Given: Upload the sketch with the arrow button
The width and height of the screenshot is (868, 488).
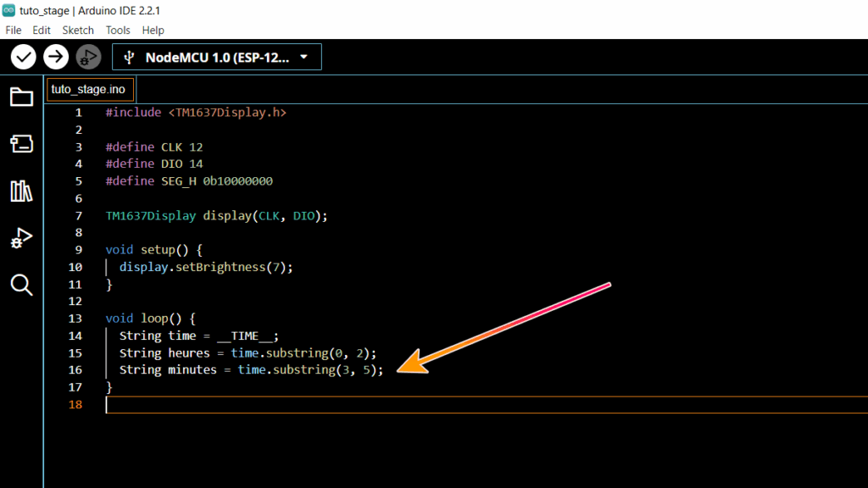Looking at the screenshot, I should pyautogui.click(x=56, y=57).
